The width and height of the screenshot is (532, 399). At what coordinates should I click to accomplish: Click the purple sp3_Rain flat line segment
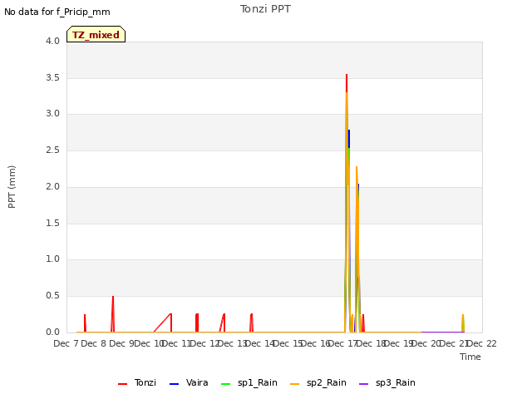coord(442,332)
